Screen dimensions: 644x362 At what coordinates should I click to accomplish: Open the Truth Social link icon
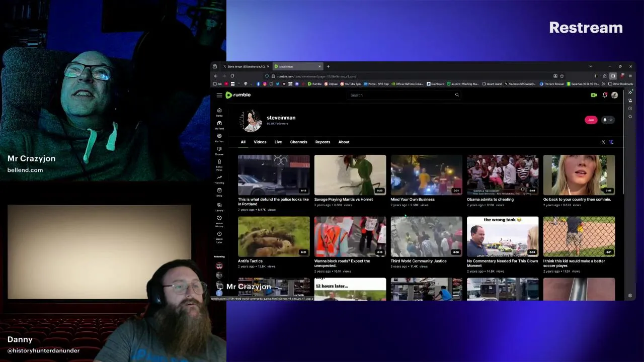pos(611,142)
